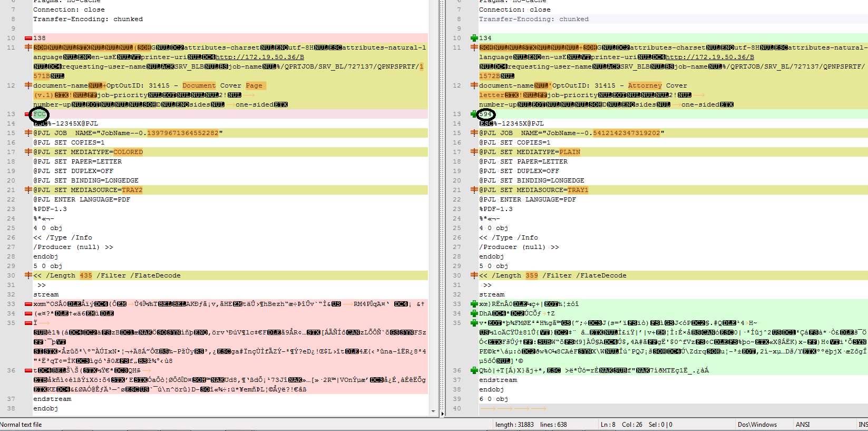Click red minus marker on left line 10

click(x=28, y=38)
